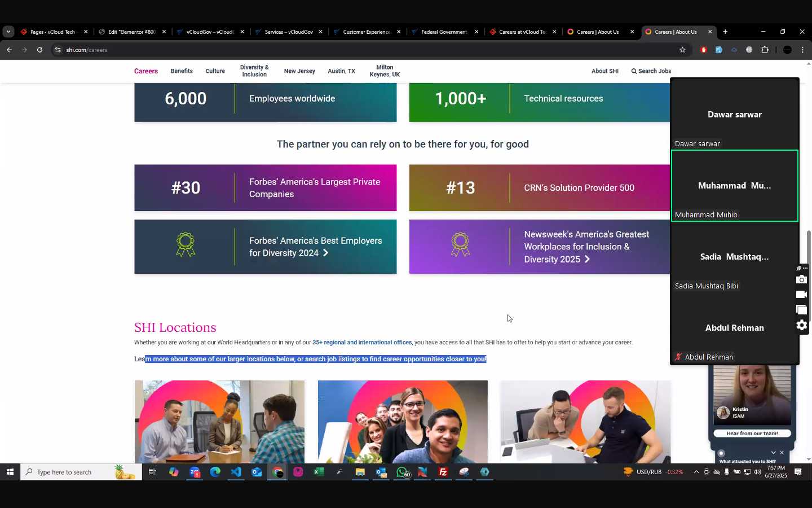Click the globe extension icon

749,50
